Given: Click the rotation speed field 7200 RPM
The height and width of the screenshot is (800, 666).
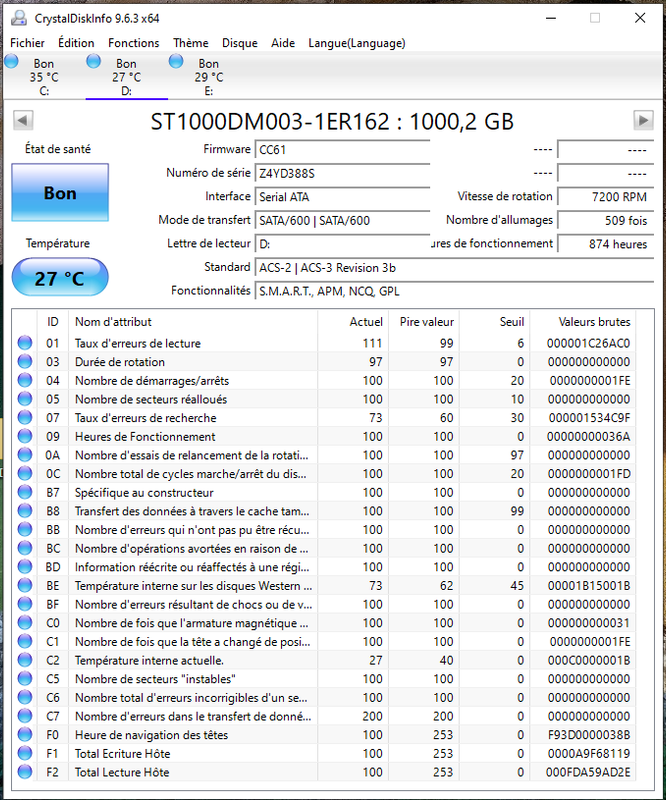Looking at the screenshot, I should click(x=606, y=196).
